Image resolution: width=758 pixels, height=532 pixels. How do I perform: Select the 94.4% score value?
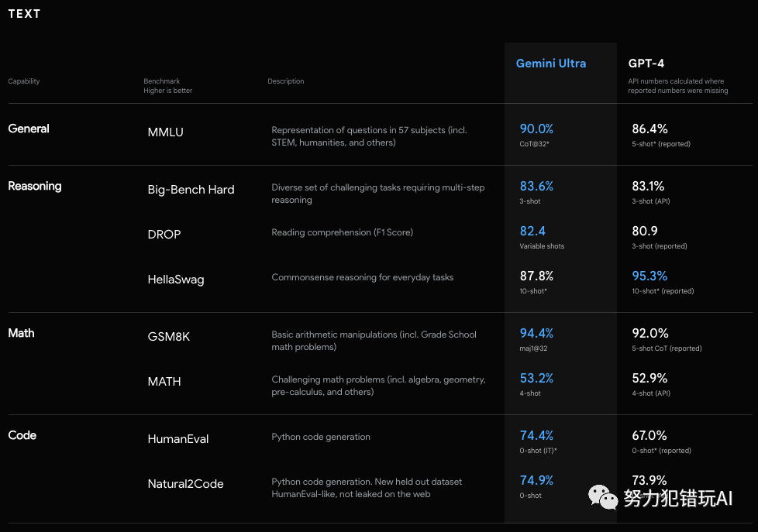tap(536, 334)
